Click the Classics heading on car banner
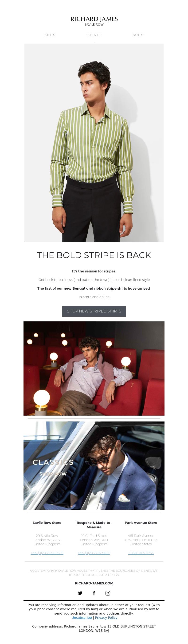 [53, 462]
